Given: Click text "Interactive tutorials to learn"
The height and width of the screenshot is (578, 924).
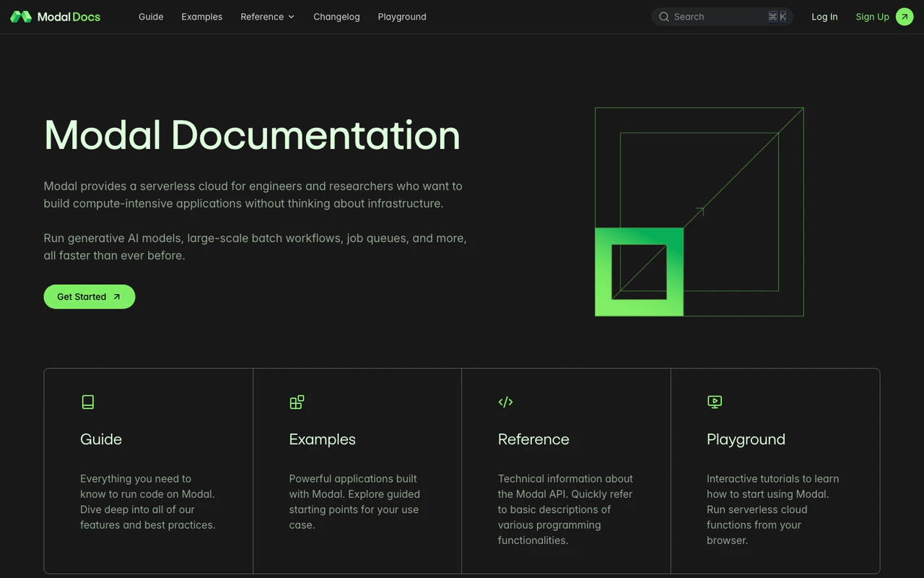Looking at the screenshot, I should (x=772, y=478).
